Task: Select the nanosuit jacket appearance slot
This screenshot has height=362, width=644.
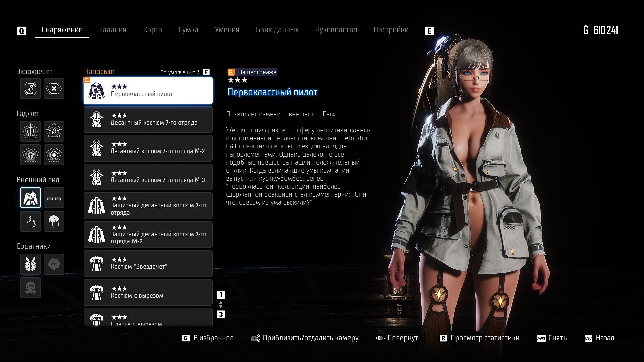Action: 31,198
